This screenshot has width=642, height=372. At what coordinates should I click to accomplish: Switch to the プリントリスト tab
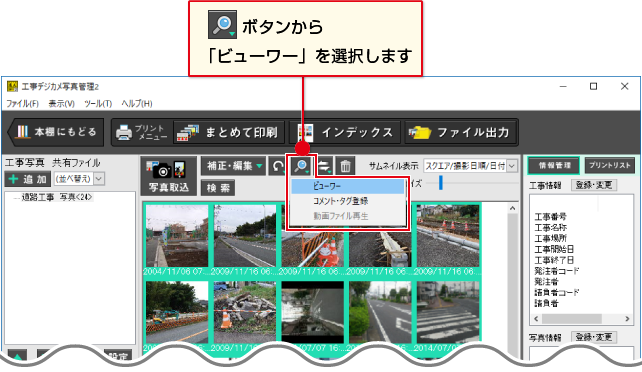(x=610, y=165)
